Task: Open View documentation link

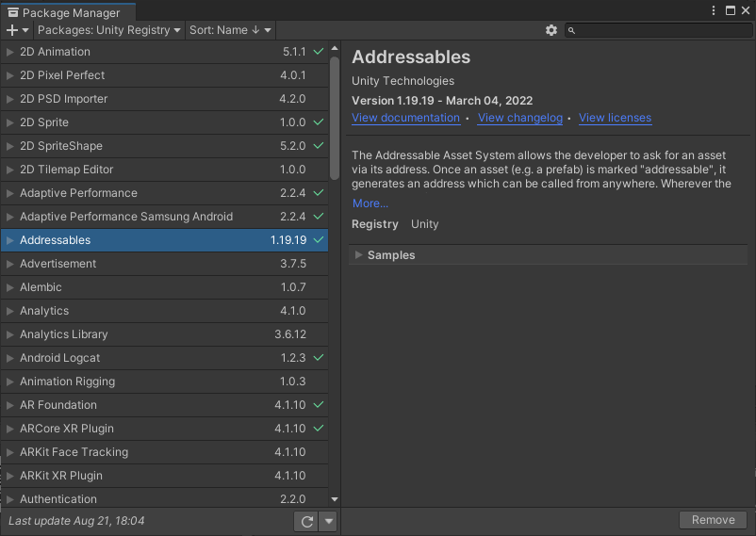Action: [x=405, y=118]
